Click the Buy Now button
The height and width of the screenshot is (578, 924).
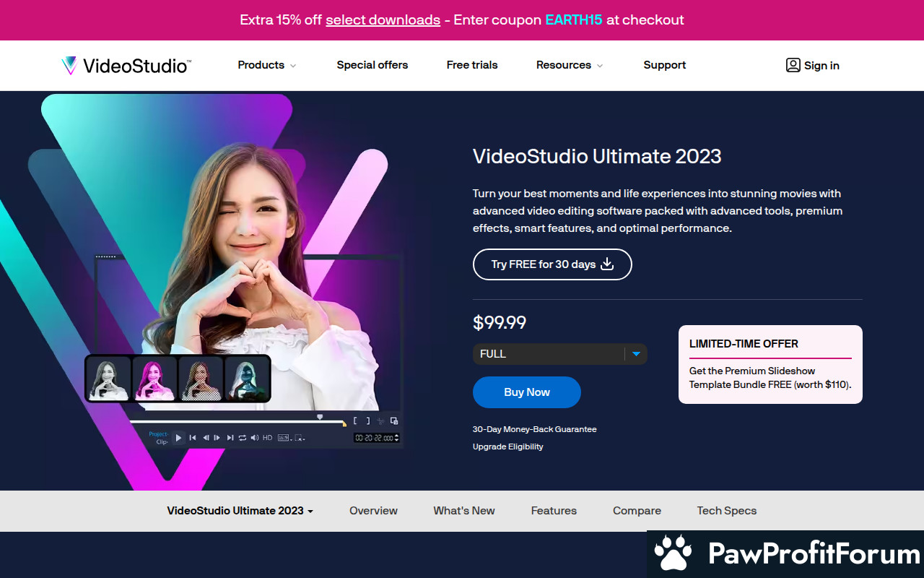click(527, 392)
